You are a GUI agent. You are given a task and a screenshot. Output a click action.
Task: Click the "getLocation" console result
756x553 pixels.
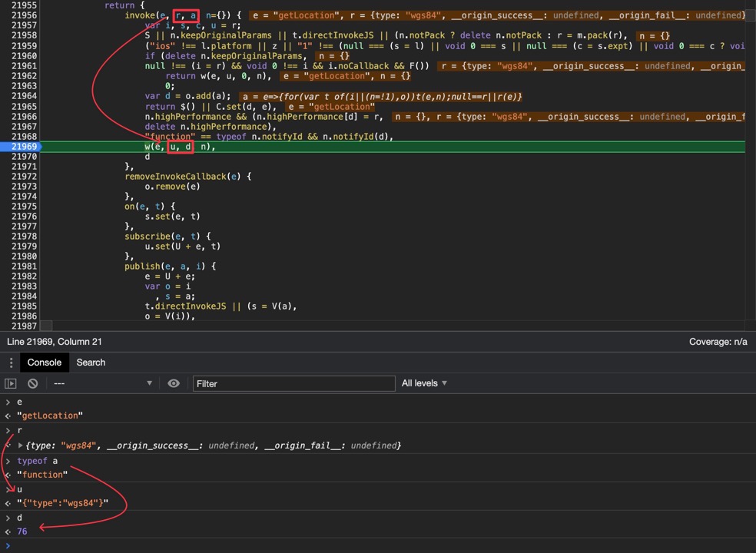pos(48,416)
